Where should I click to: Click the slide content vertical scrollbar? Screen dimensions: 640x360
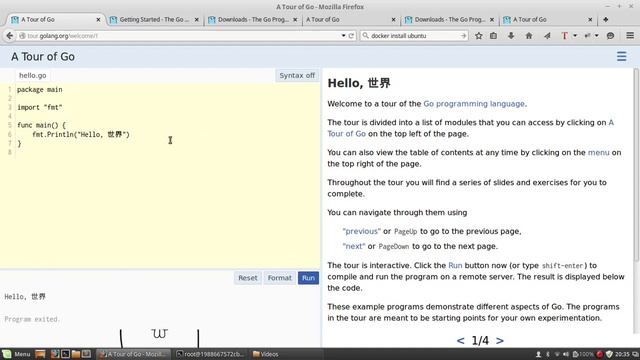[x=636, y=165]
